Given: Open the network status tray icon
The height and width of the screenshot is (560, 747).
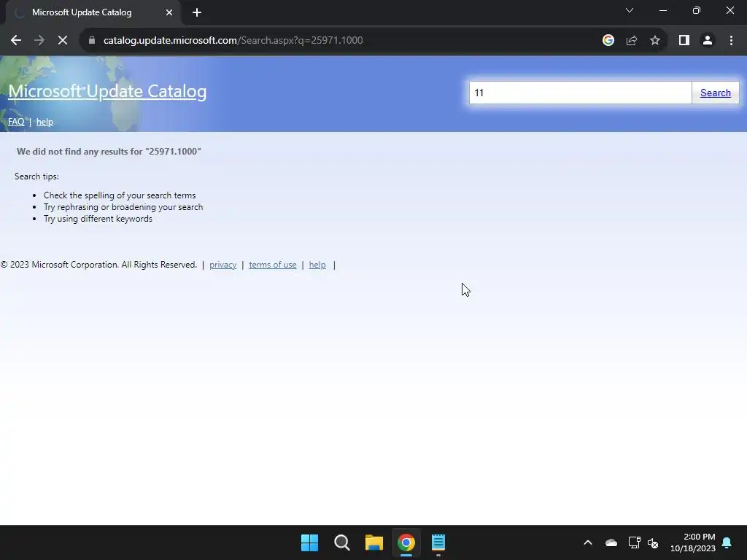Looking at the screenshot, I should click(634, 542).
